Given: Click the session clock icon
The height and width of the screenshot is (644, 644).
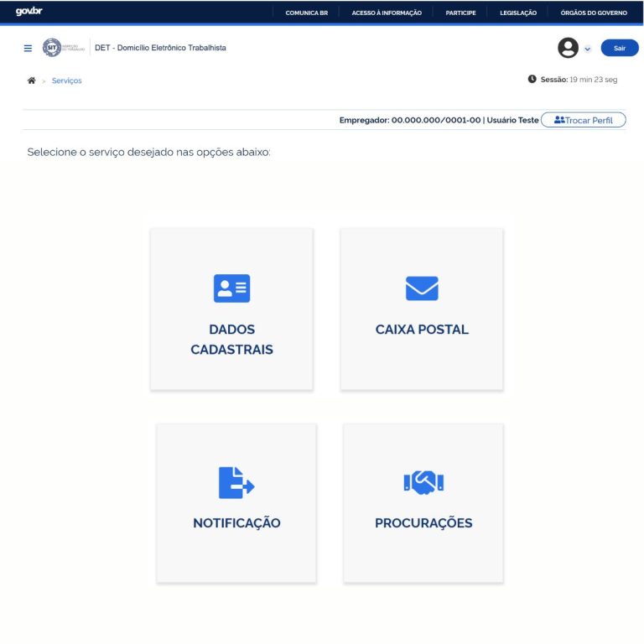Looking at the screenshot, I should (x=532, y=79).
